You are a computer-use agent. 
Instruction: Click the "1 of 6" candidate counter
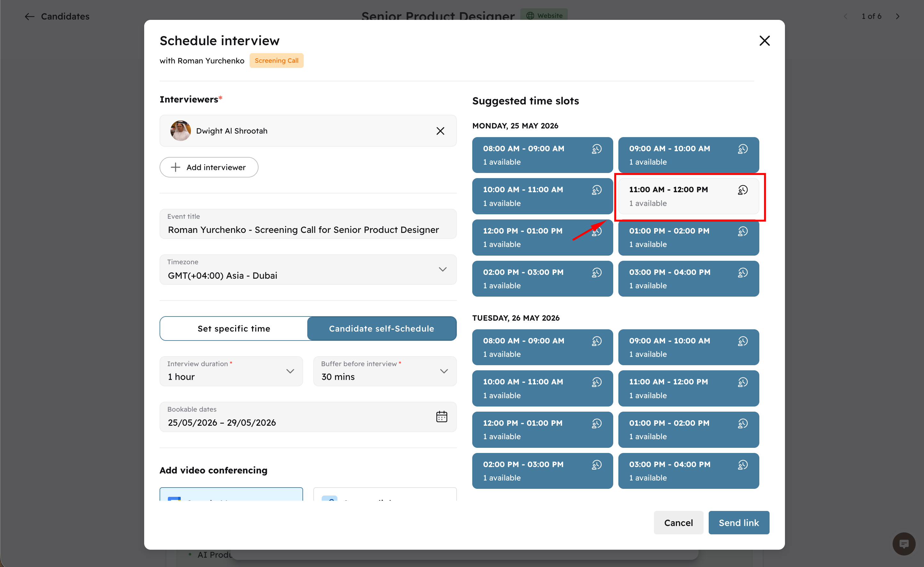(871, 16)
